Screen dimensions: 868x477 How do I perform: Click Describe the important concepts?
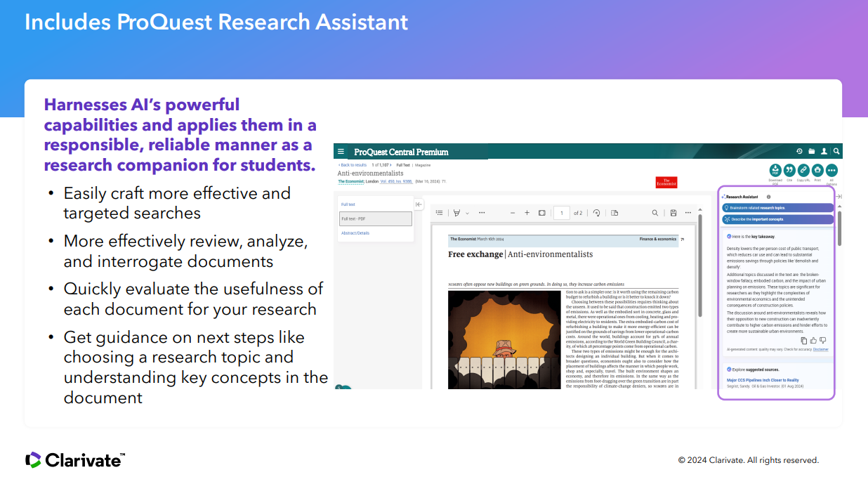coord(777,219)
